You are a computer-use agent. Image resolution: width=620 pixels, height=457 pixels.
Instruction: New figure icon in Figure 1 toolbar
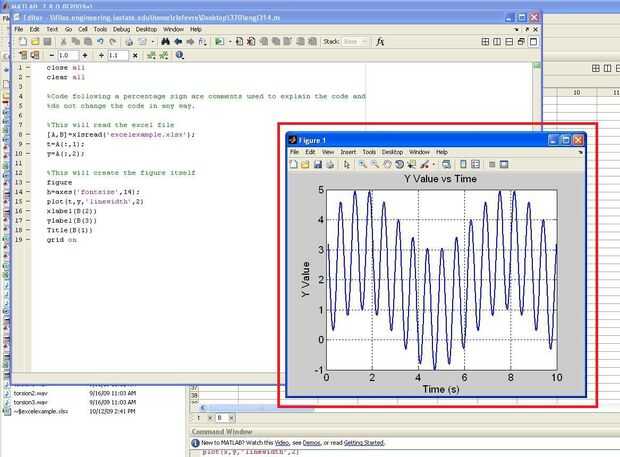pos(293,164)
